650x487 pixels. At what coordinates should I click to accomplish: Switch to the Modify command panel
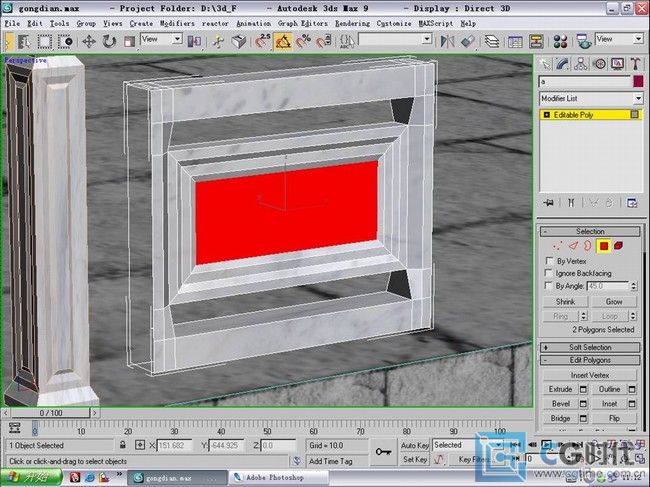562,64
